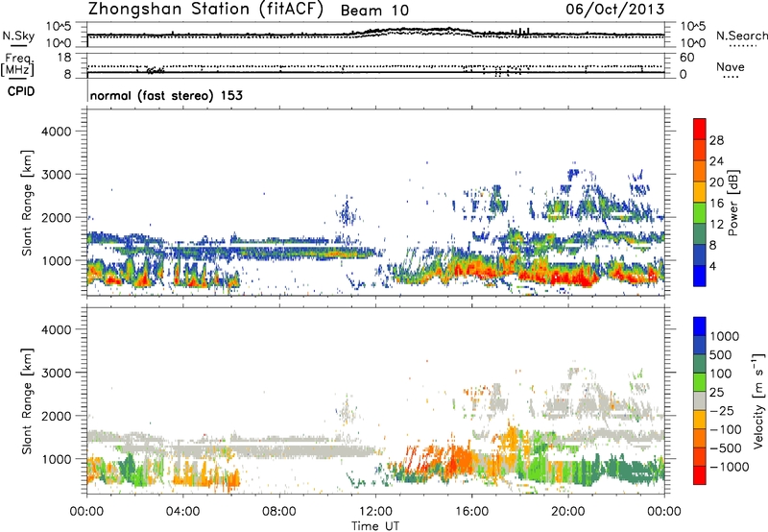Screen dimensions: 768x532
Task: Click the '28' tick on Power colorbar
Action: 716,140
